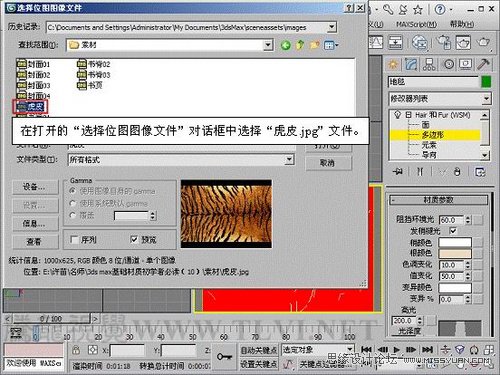This screenshot has height=375, width=500.
Task: Switch to the Modify panel tab icon
Action: [x=411, y=64]
